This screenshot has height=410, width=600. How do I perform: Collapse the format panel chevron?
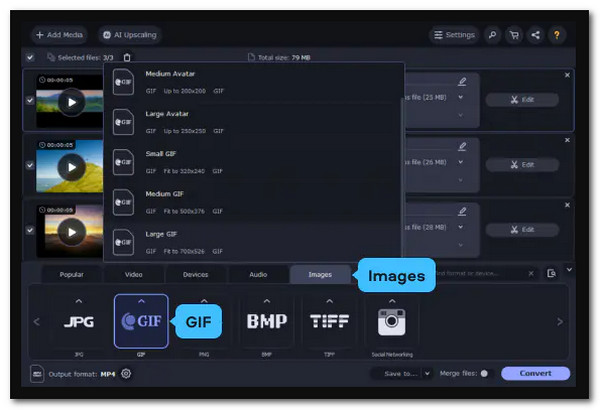coord(569,270)
